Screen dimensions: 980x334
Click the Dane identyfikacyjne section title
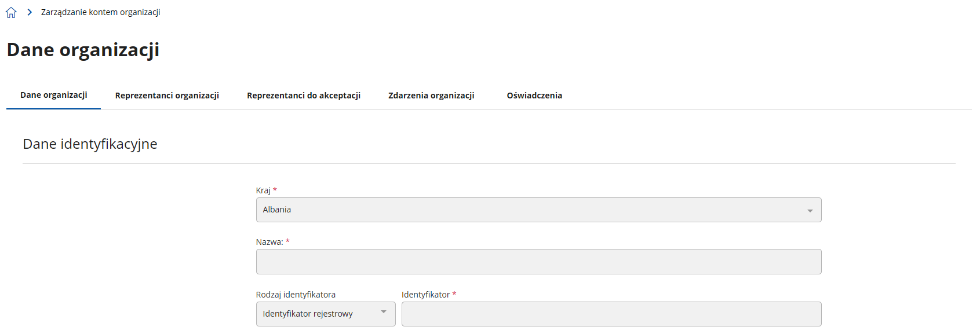(x=90, y=144)
